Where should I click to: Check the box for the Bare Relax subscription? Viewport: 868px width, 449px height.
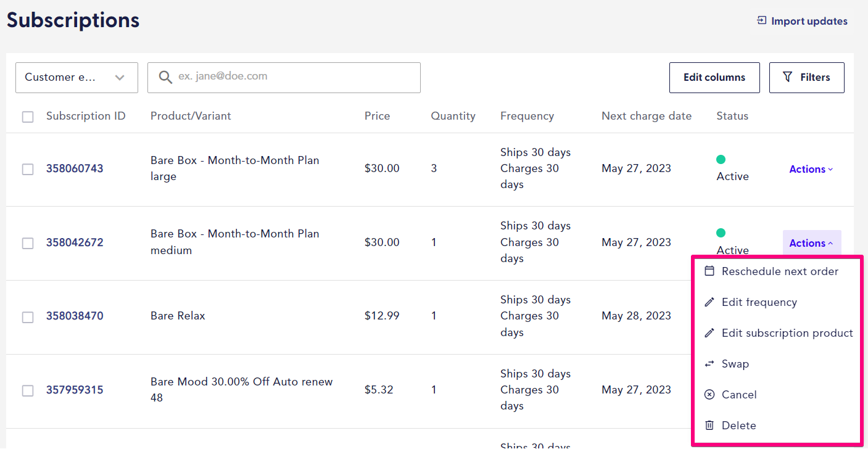coord(27,316)
